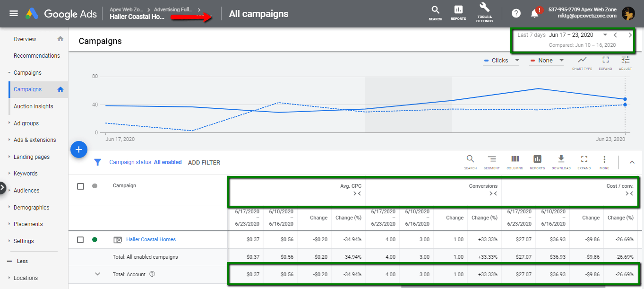
Task: Select the Haller Coastal Homes row checkbox
Action: (80, 240)
